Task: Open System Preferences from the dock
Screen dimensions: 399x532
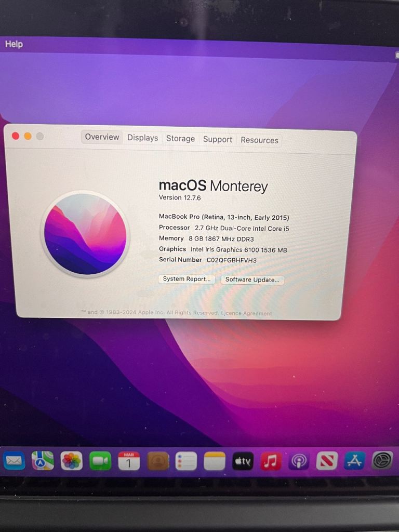Action: (x=382, y=460)
